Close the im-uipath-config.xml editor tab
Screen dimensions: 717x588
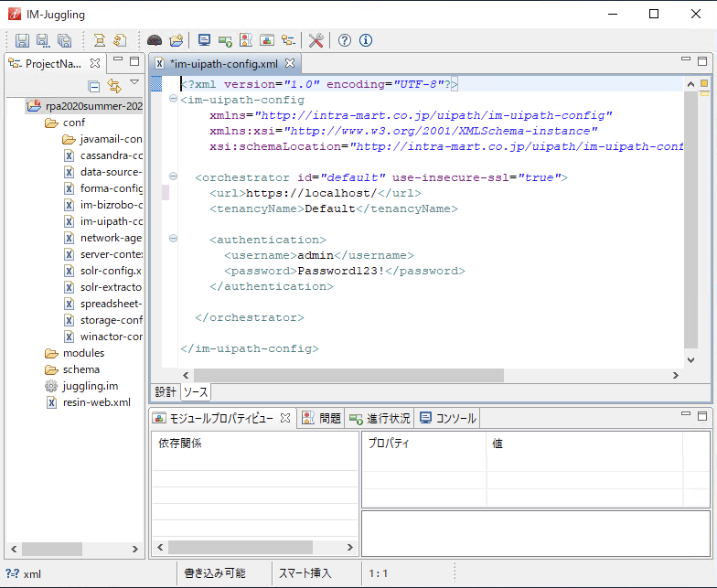click(290, 63)
